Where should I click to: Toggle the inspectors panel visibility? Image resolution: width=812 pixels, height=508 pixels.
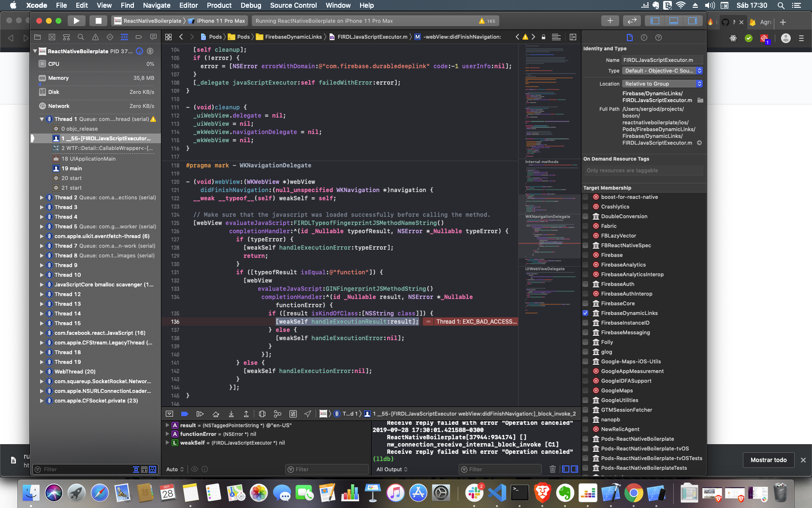coord(692,21)
